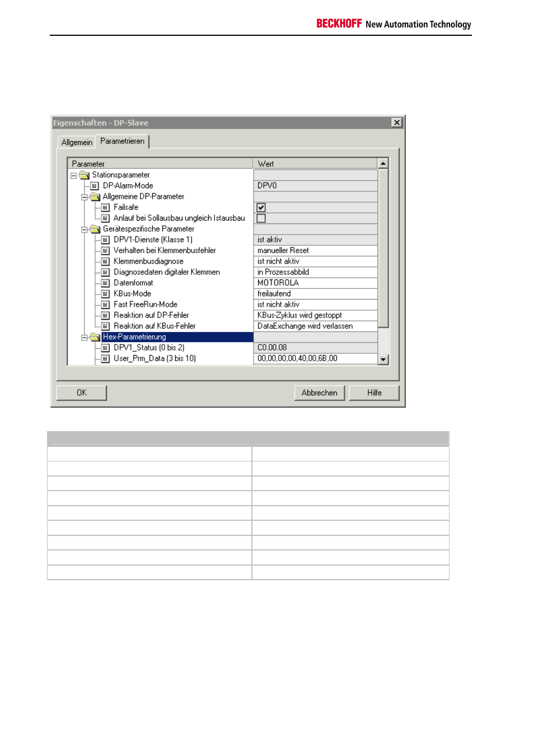
Task: Select the DPV0 value cell
Action: click(x=316, y=186)
